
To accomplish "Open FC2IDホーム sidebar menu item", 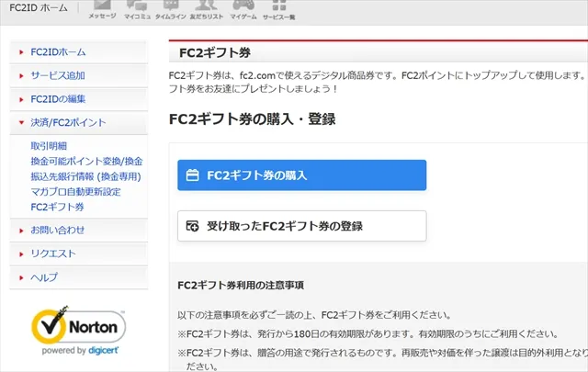I will pyautogui.click(x=79, y=51).
